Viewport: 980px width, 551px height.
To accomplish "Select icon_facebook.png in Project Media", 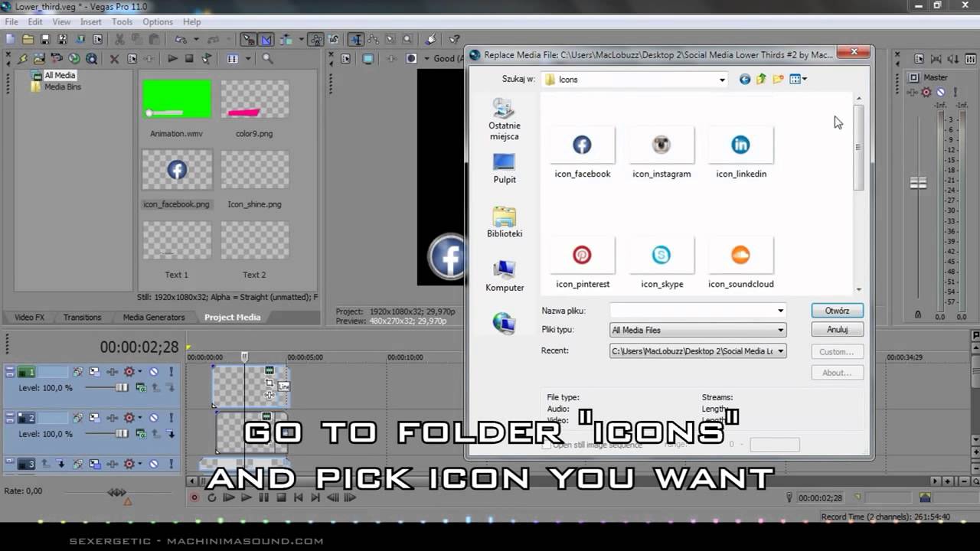I will tap(177, 170).
